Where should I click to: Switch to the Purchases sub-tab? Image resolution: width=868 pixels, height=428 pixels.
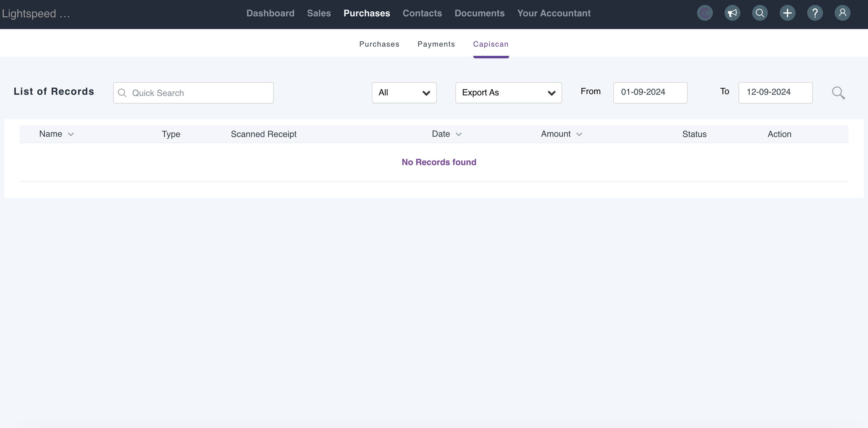(379, 44)
